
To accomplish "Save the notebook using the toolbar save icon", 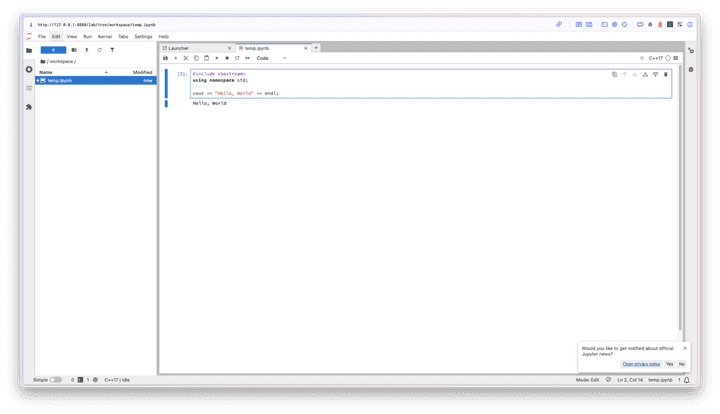I will tap(166, 58).
